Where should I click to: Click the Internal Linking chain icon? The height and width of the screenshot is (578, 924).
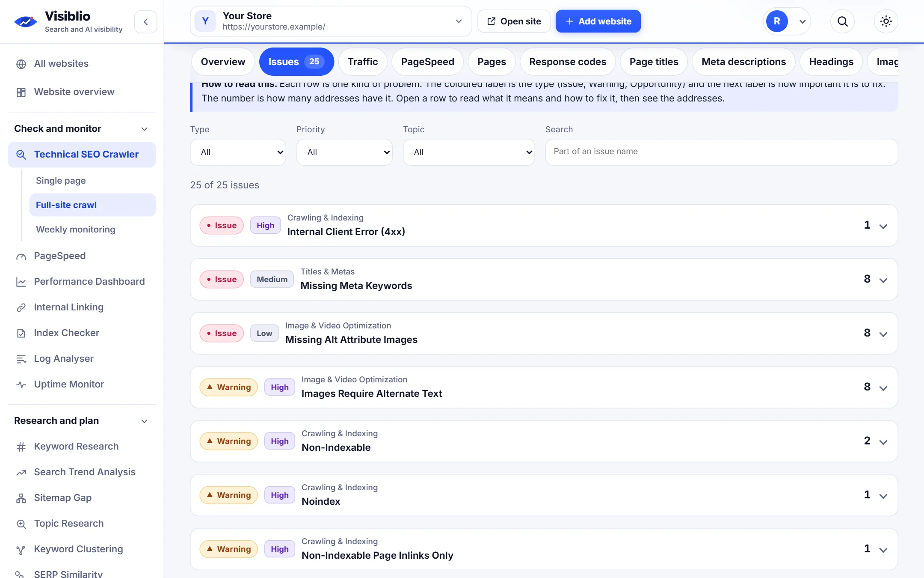click(x=21, y=307)
